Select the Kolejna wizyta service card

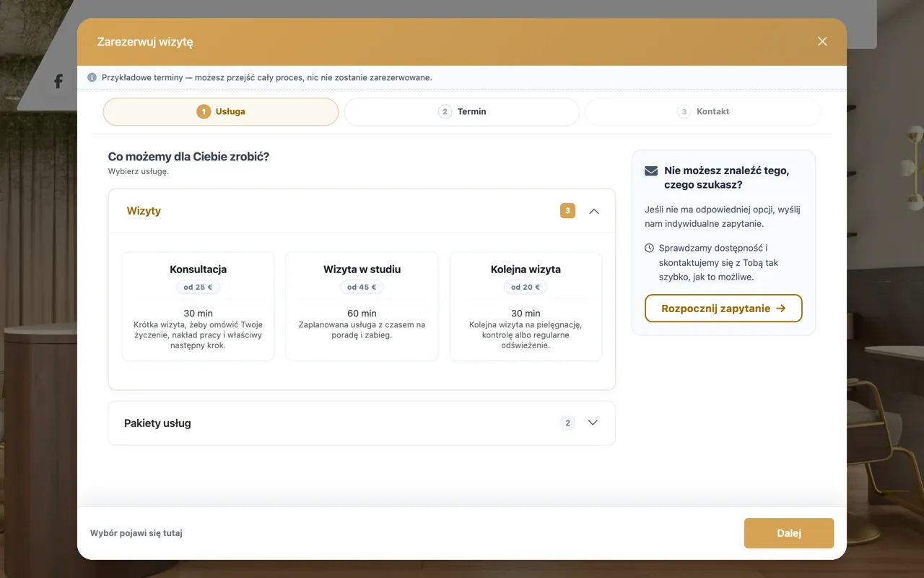526,306
